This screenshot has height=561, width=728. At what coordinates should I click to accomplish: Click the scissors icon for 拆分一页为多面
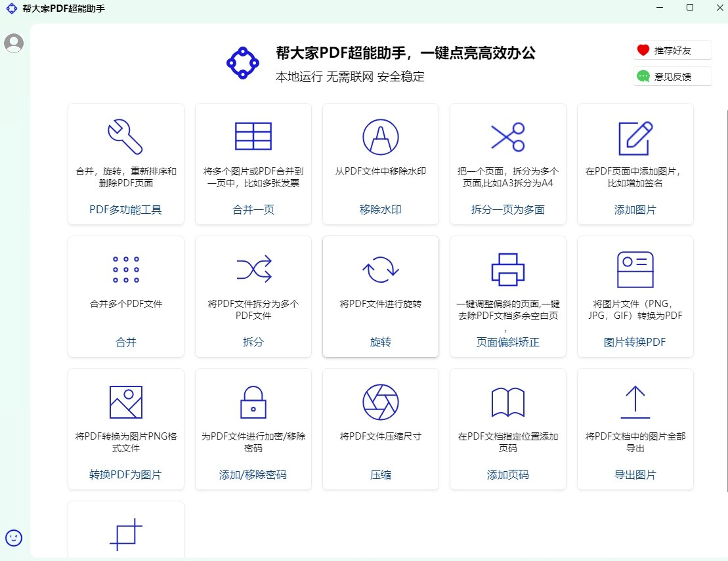pos(508,137)
